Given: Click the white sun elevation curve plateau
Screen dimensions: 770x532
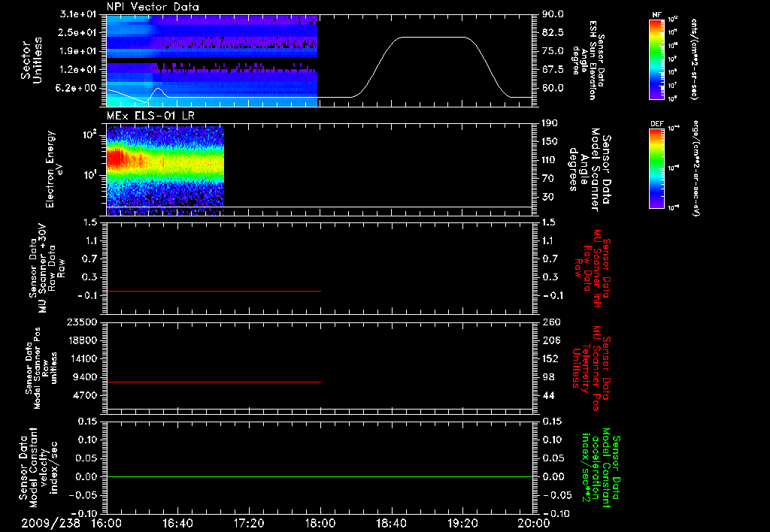Looking at the screenshot, I should click(x=433, y=38).
